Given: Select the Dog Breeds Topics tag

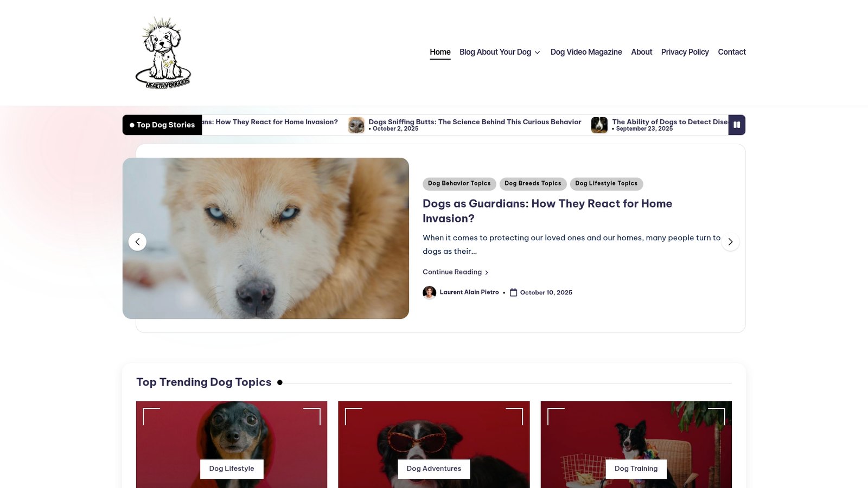Looking at the screenshot, I should (533, 184).
